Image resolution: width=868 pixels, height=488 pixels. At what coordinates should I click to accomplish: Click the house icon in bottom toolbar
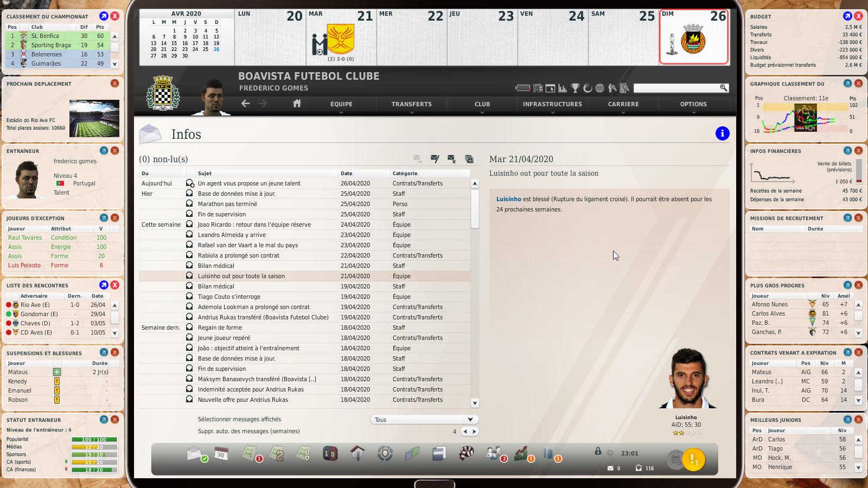coord(358,453)
